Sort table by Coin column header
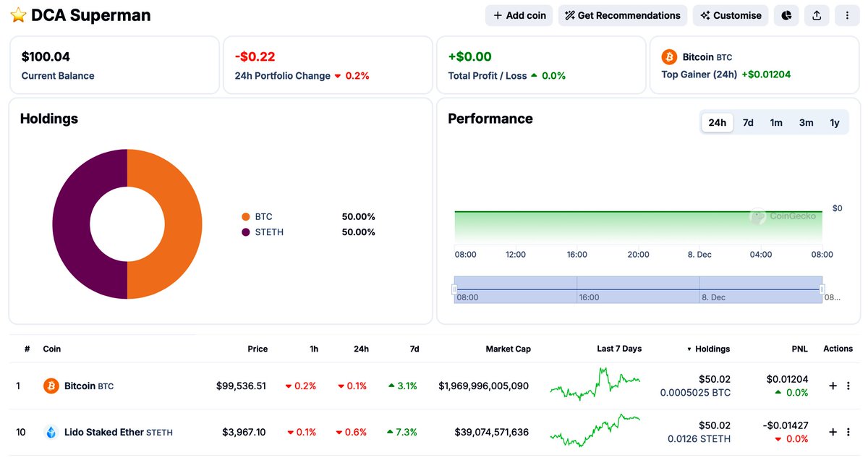 click(x=52, y=349)
